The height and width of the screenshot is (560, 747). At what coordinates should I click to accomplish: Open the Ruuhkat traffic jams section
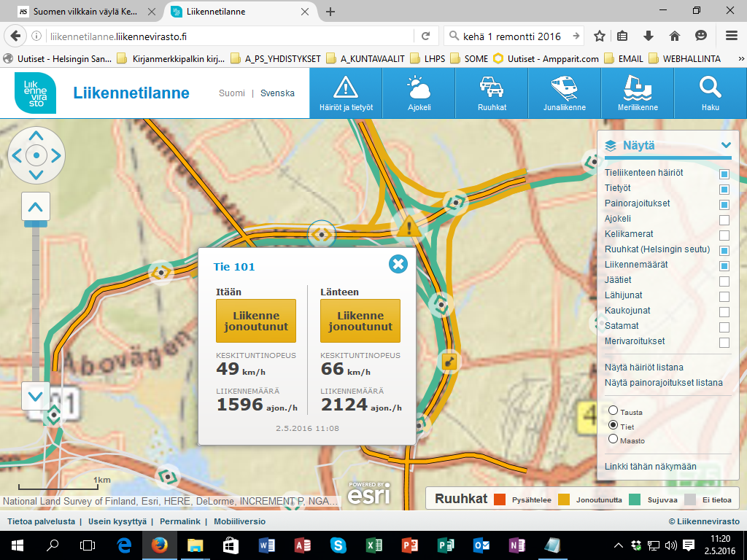coord(492,93)
